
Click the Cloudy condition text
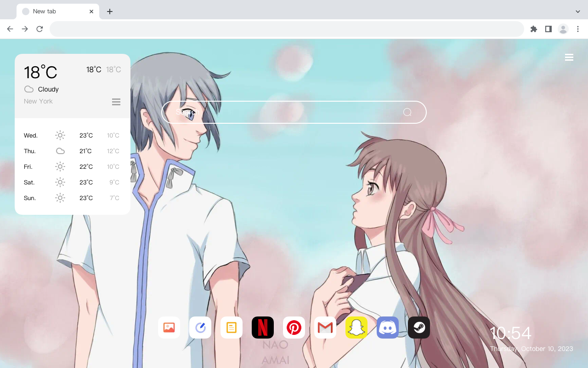48,89
